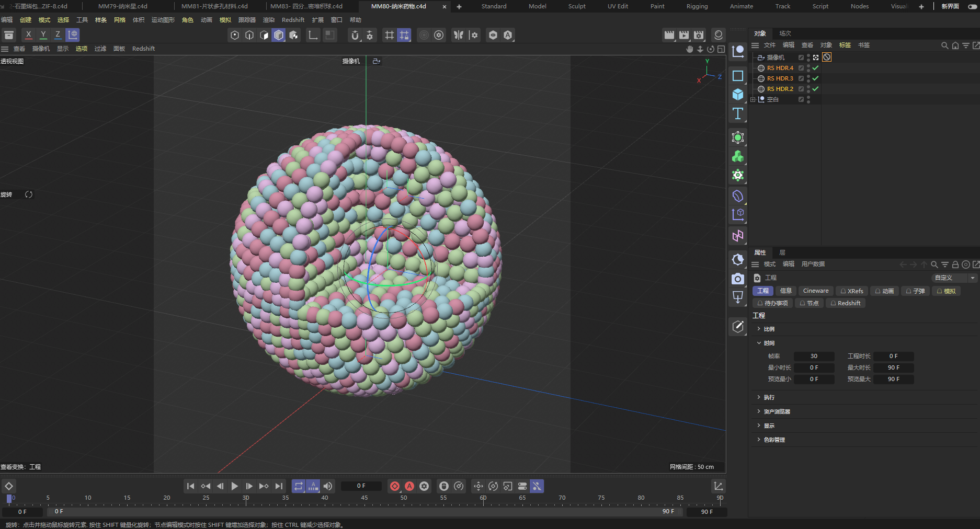The image size is (980, 529).
Task: Click the lock icon in Attributes panel
Action: point(955,264)
